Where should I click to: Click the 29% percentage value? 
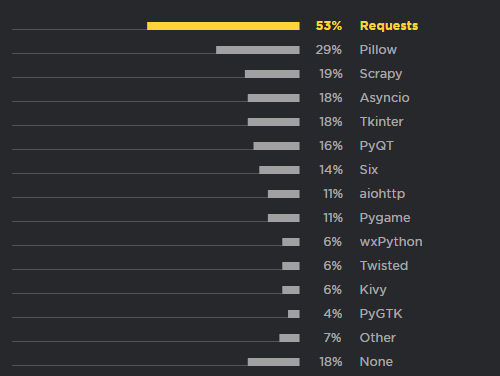tap(329, 50)
